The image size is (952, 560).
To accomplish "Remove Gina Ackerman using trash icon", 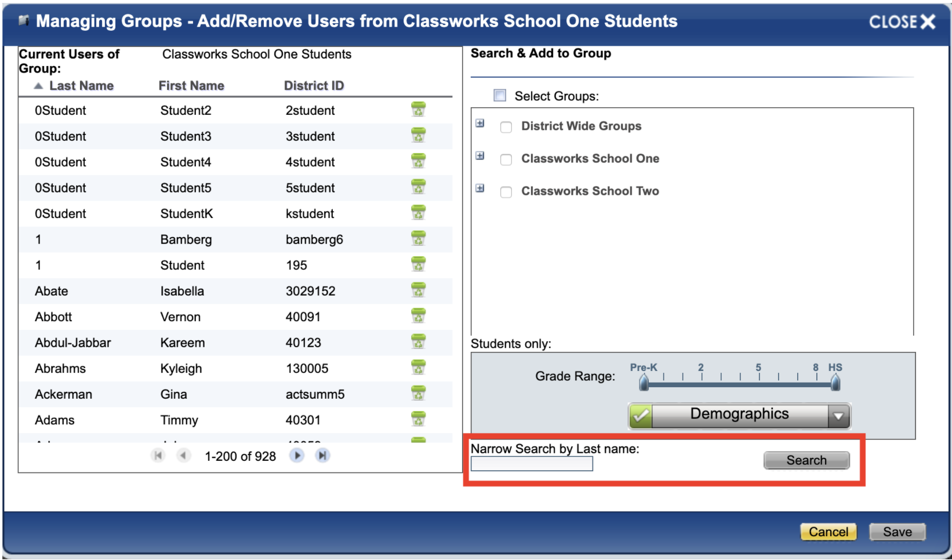I will [418, 394].
